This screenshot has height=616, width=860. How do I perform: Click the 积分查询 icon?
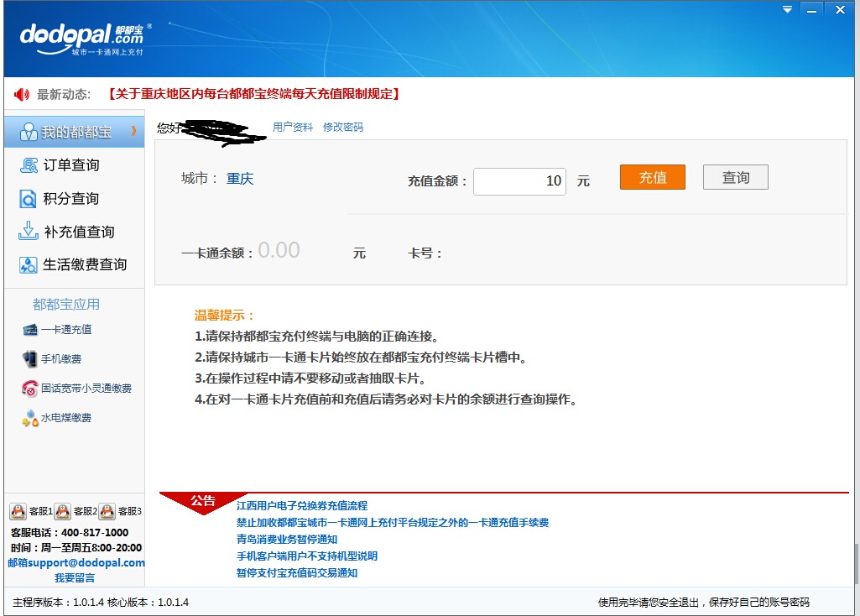(x=28, y=199)
